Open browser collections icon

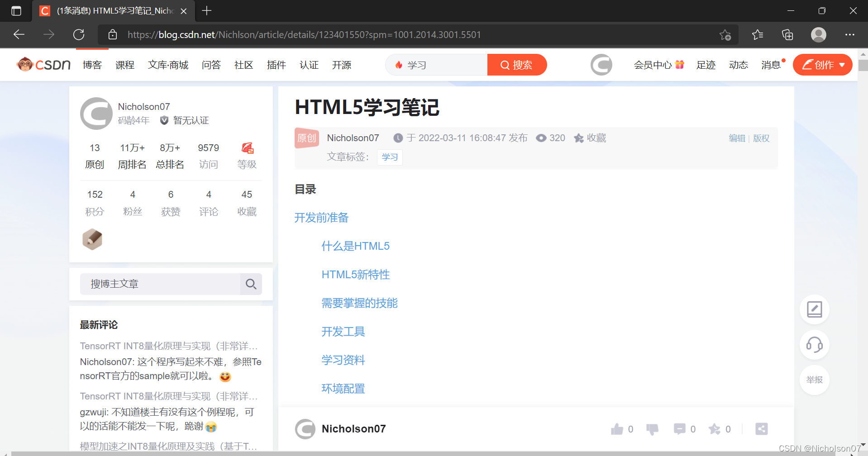point(787,34)
